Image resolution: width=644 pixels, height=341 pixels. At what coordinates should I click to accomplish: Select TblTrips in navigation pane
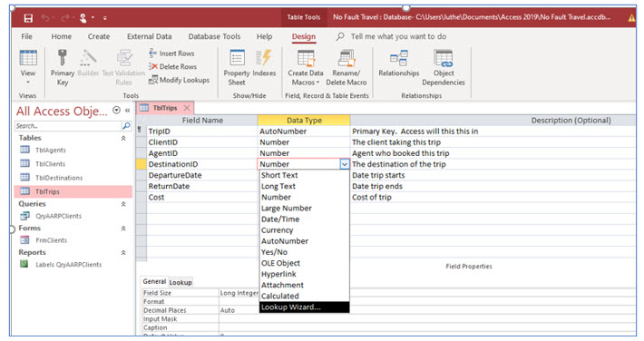[x=73, y=191]
